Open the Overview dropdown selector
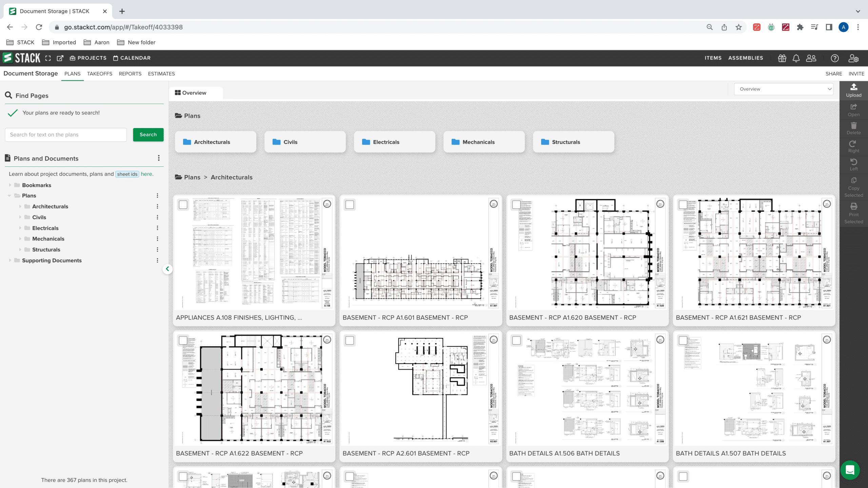Image resolution: width=868 pixels, height=488 pixels. point(784,89)
